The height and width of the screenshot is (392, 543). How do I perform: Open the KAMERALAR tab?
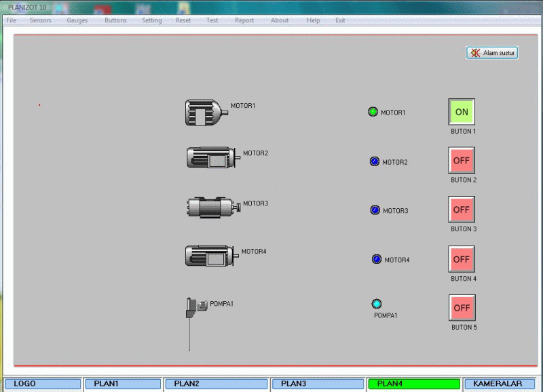coord(500,384)
